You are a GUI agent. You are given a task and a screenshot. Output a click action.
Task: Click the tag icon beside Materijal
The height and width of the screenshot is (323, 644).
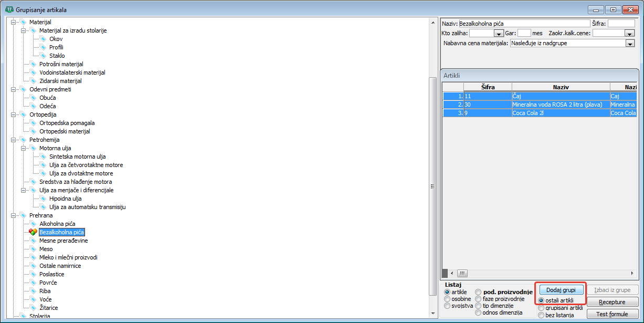[23, 22]
